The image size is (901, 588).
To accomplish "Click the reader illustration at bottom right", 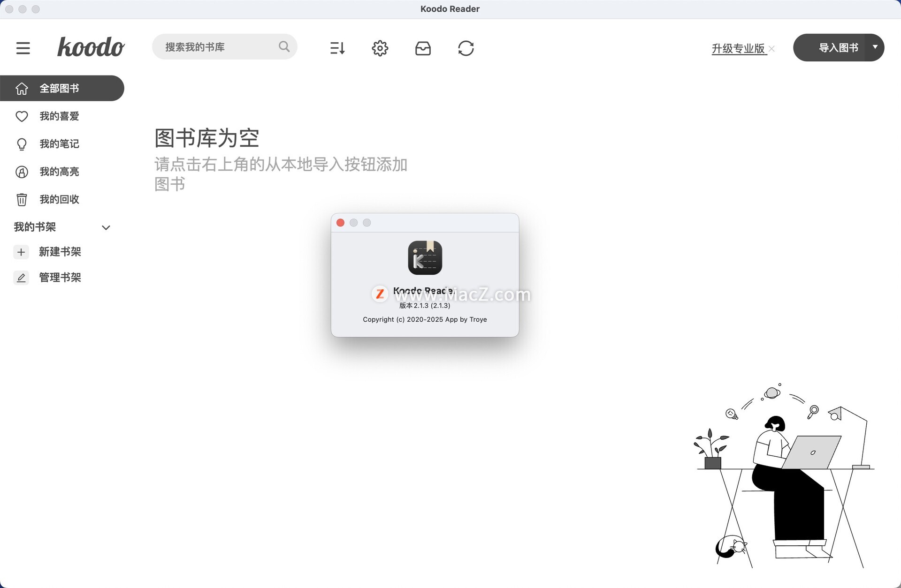I will click(x=784, y=475).
